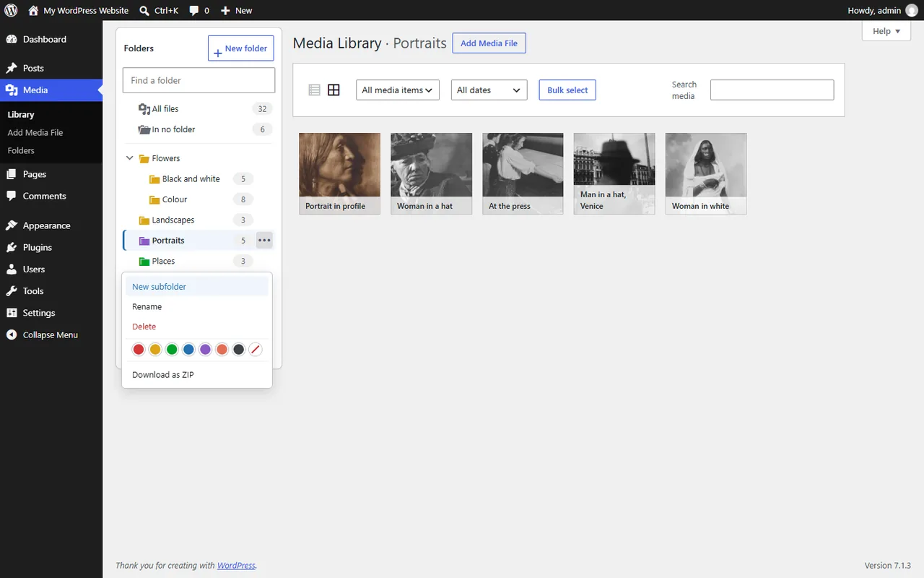Open Portrait in profile thumbnail
Image resolution: width=924 pixels, height=578 pixels.
pos(340,173)
